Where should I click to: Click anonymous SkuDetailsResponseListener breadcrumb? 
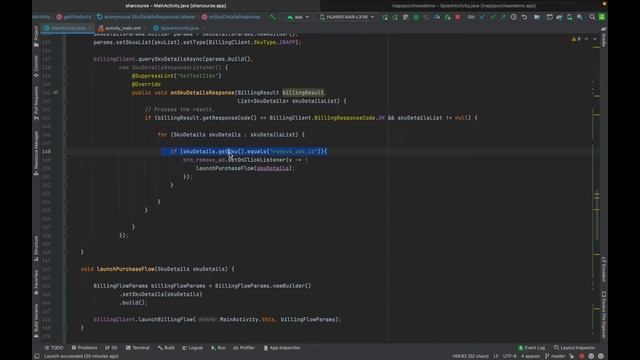147,17
